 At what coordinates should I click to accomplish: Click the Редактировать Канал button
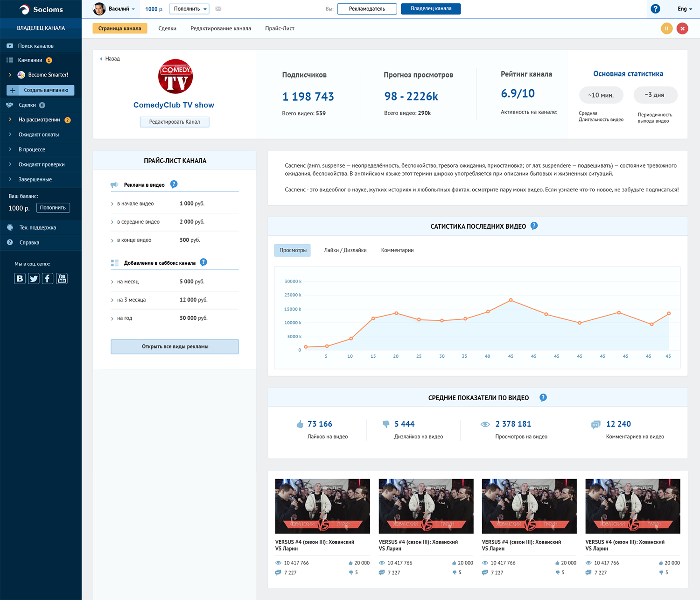click(x=175, y=122)
